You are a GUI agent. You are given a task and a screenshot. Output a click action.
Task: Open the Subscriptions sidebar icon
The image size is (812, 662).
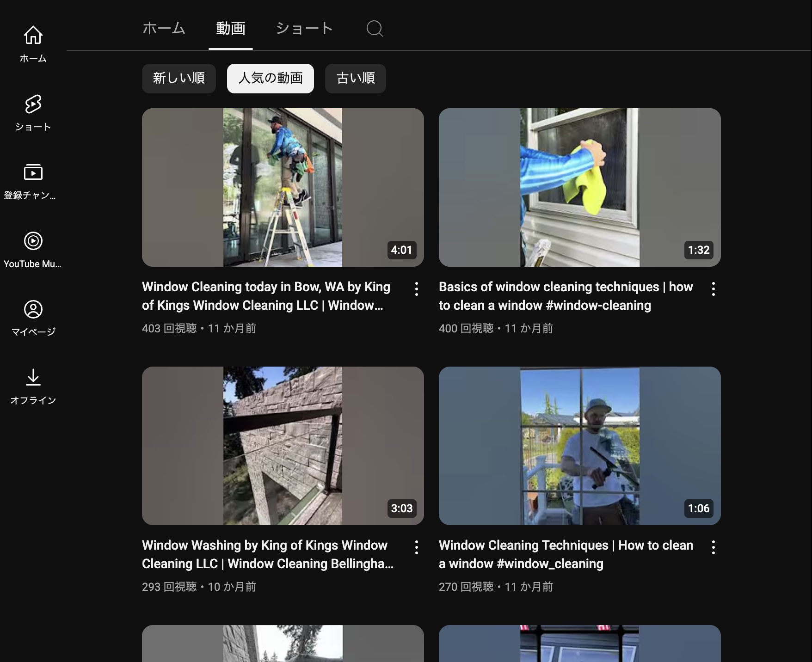click(33, 172)
